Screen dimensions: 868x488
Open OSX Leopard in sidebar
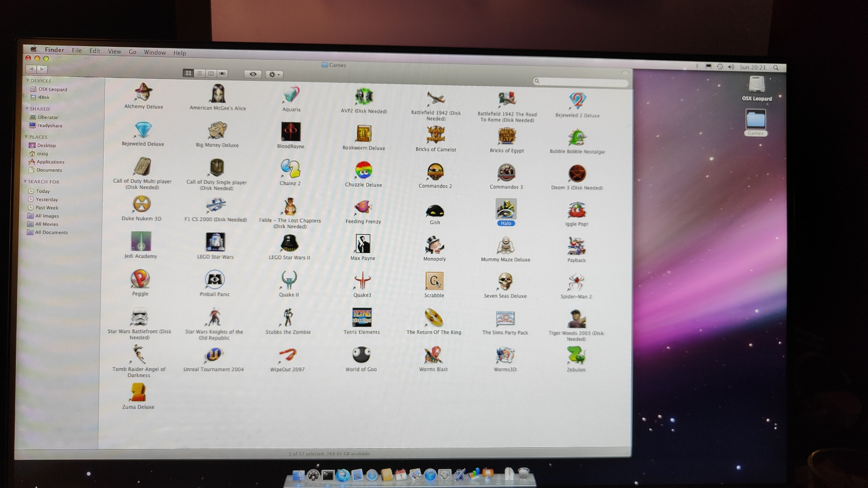[x=49, y=89]
